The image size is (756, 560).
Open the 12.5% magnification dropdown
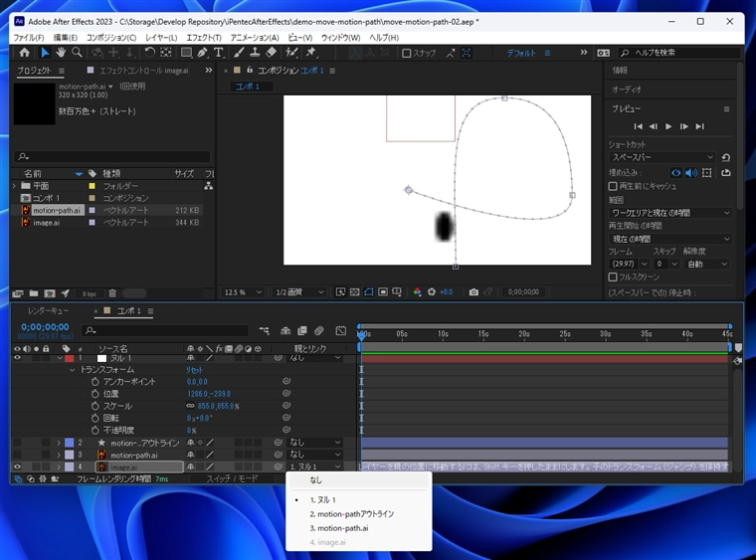click(x=245, y=292)
